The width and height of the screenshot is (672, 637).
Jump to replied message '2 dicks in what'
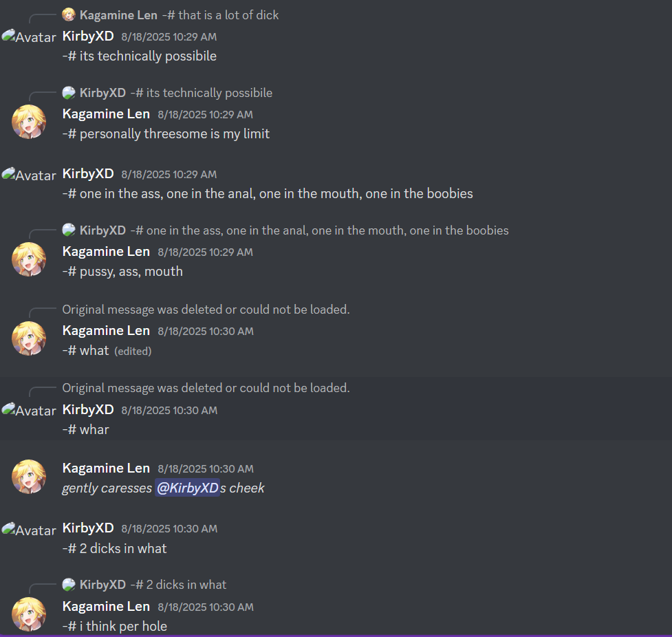pyautogui.click(x=178, y=585)
